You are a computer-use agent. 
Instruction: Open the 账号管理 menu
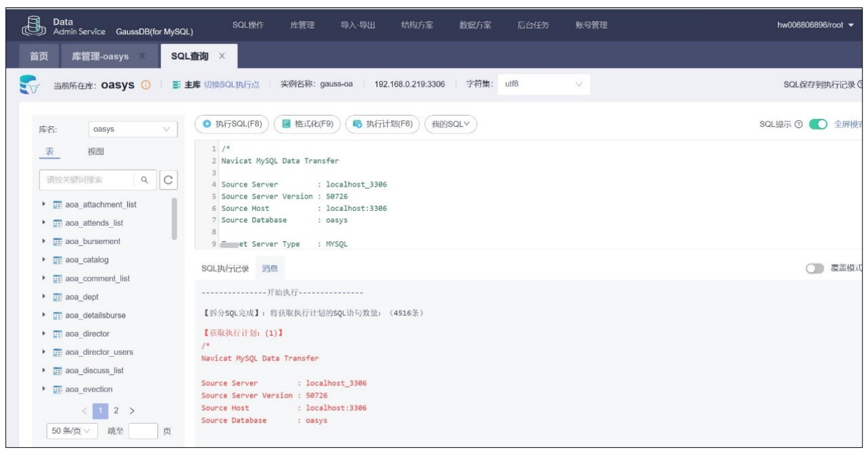click(x=592, y=26)
